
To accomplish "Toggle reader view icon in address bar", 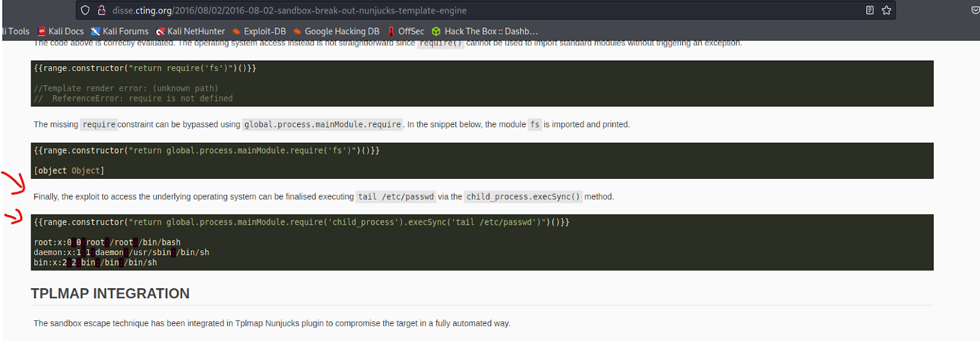I will tap(870, 10).
